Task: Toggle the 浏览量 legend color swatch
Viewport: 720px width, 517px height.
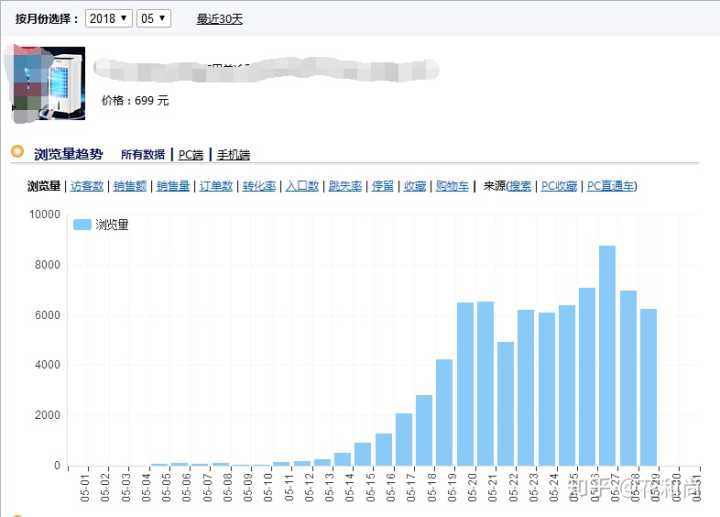Action: [x=82, y=225]
